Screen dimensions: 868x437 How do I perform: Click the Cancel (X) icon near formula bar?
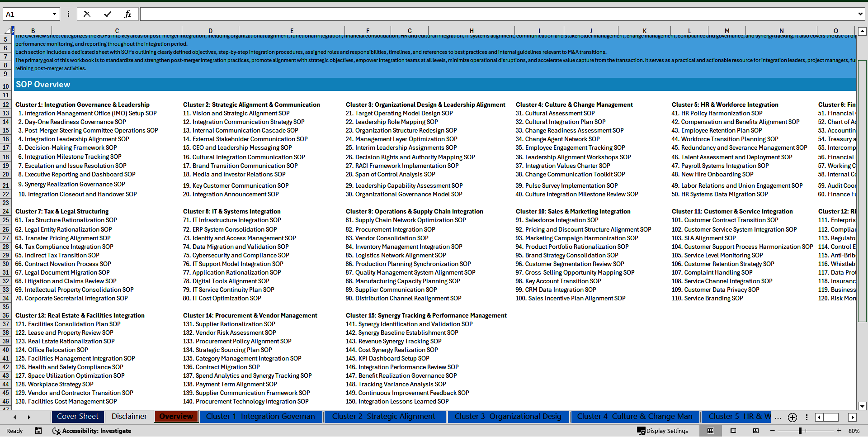(87, 14)
